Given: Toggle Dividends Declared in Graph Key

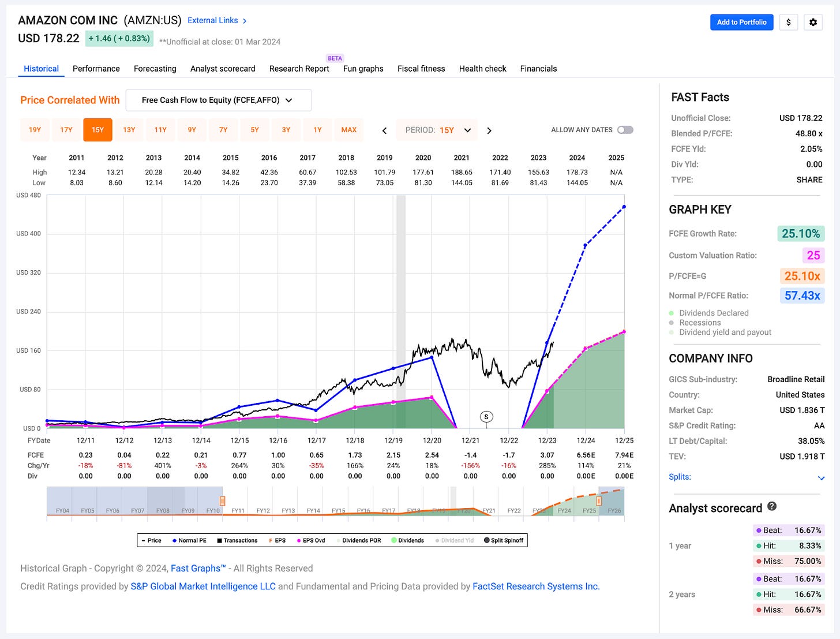Looking at the screenshot, I should click(709, 313).
